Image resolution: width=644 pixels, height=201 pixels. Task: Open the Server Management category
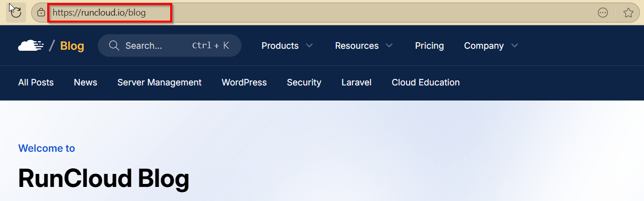click(x=159, y=82)
